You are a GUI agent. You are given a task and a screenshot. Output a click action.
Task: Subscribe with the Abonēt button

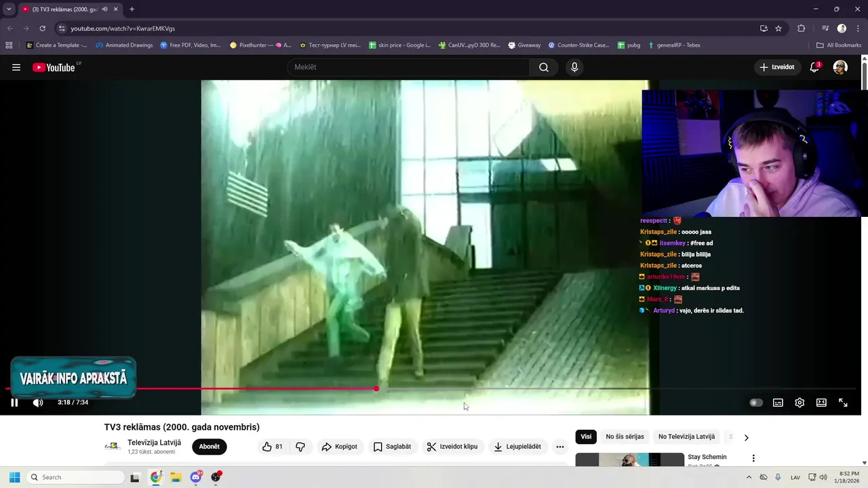210,447
